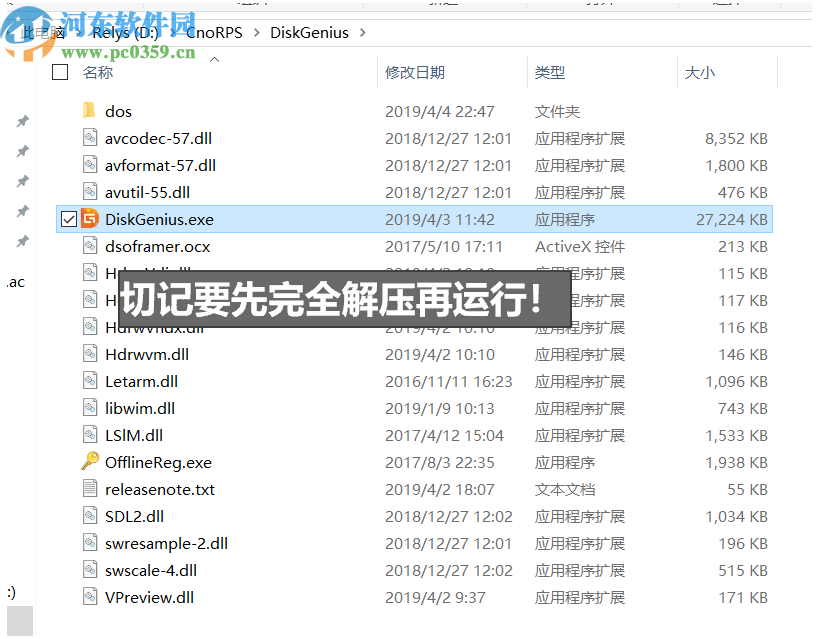Launch the DiskGenius.exe application icon
Image resolution: width=833 pixels, height=639 pixels.
coord(88,219)
